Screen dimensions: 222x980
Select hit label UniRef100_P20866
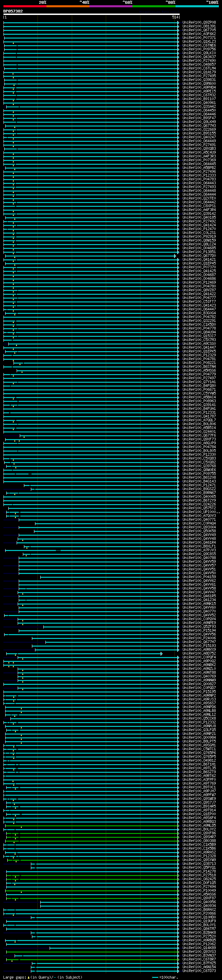(199, 913)
